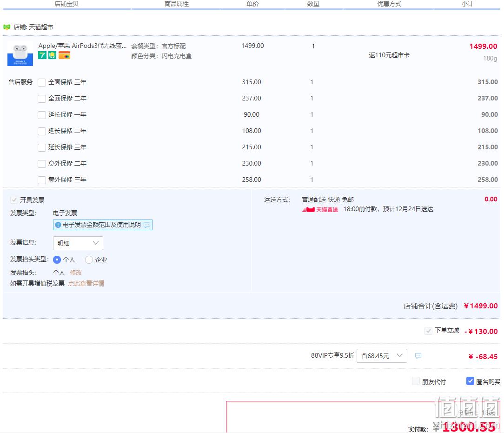
Task: Open the 电子发票金额范围及使用说明 notice
Action: pyautogui.click(x=103, y=225)
